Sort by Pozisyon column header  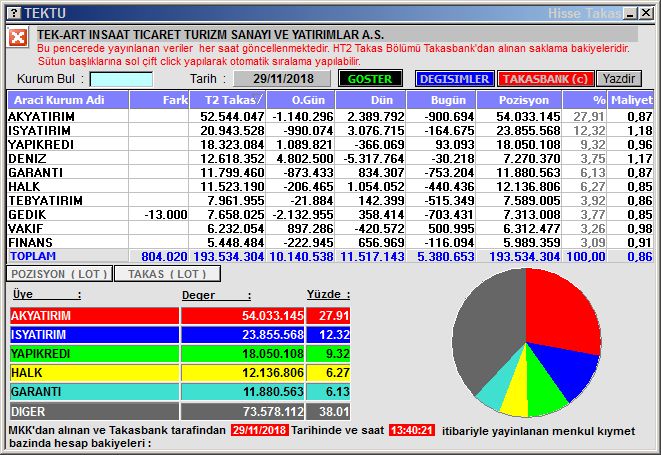click(x=519, y=100)
